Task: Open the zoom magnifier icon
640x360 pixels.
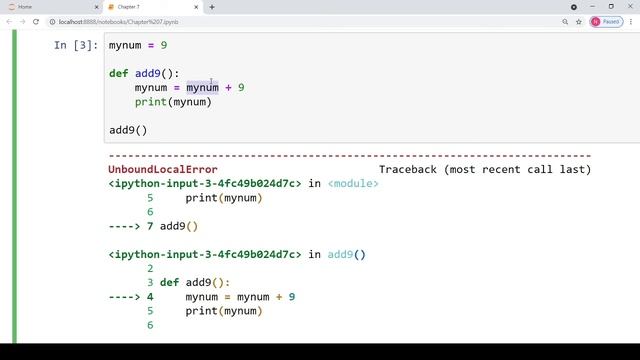Action: tap(565, 22)
